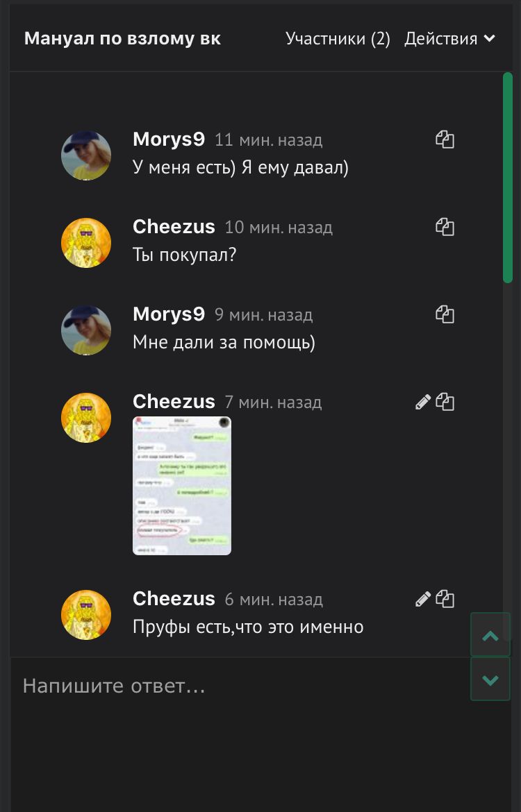Copy Morys9's message from 11 minutes ago
Screen dimensions: 521x812
(445, 139)
